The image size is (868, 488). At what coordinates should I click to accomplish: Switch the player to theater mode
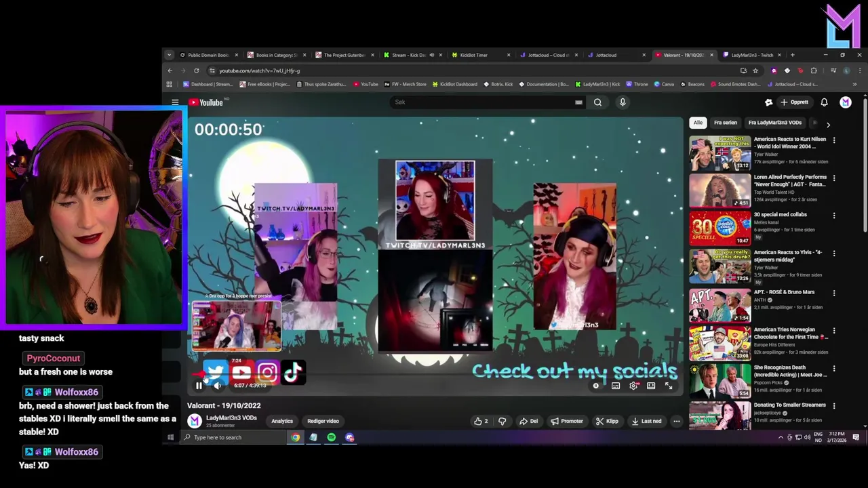point(651,386)
